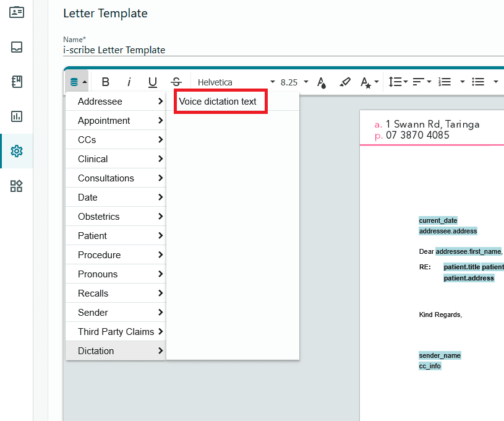This screenshot has height=421, width=504.
Task: Expand the Helvetica font family dropdown
Action: point(236,82)
